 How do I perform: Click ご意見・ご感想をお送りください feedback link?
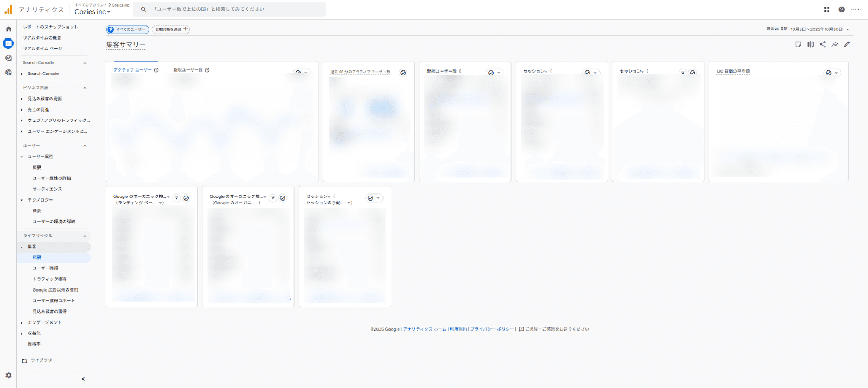[554, 329]
